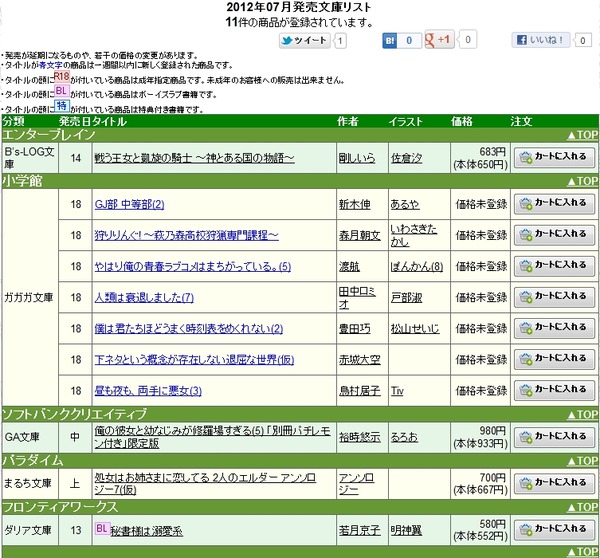This screenshot has width=600, height=558.
Task: Click the Google +1 count bubble
Action: 468,39
